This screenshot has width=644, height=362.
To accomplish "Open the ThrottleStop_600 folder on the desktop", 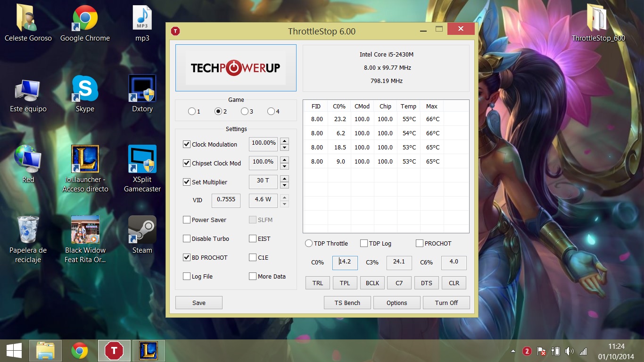I will pos(598,24).
